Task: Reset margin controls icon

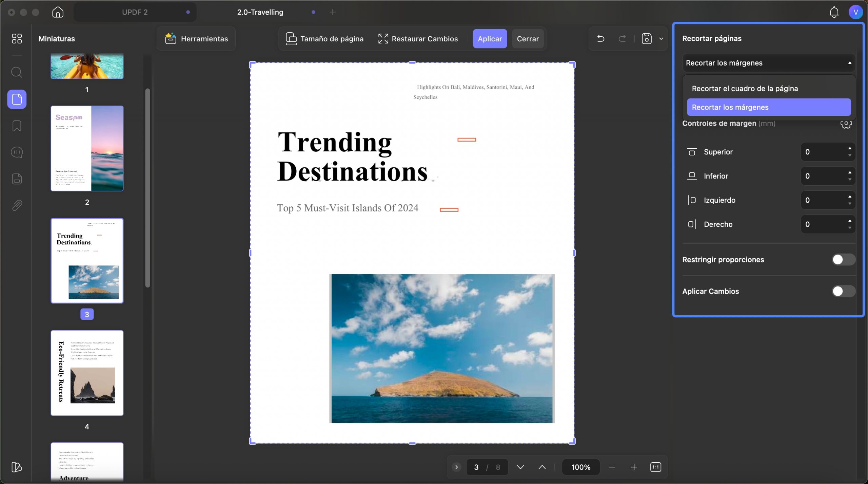Action: [x=846, y=124]
